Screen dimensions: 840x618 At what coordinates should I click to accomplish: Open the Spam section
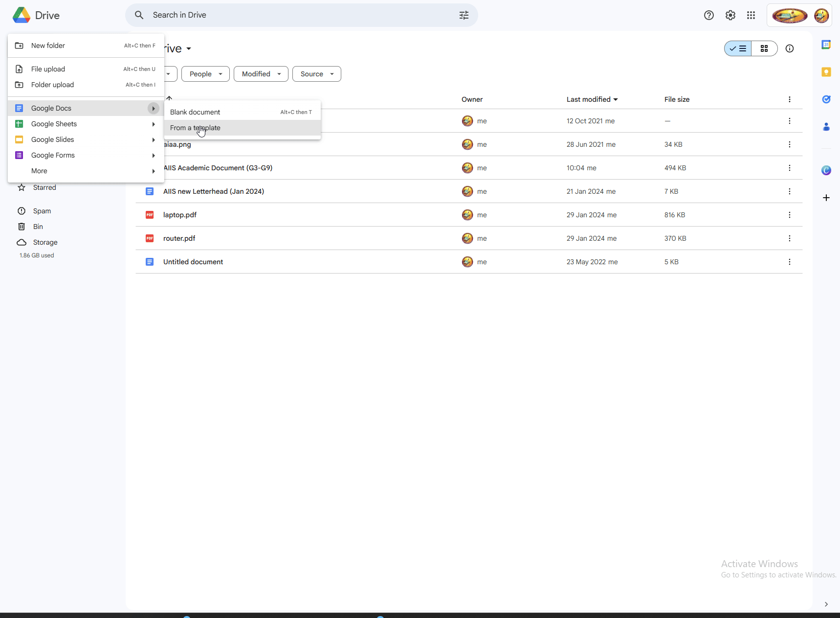[x=42, y=211]
